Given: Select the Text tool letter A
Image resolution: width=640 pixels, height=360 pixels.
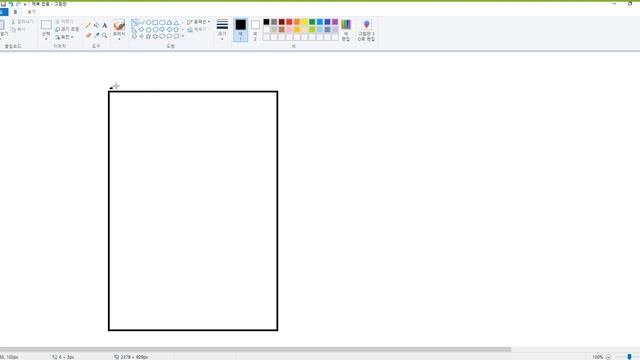Looking at the screenshot, I should click(104, 25).
